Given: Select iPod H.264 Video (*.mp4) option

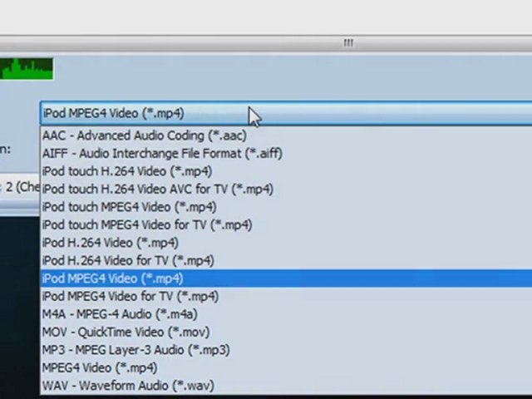Looking at the screenshot, I should point(110,243).
